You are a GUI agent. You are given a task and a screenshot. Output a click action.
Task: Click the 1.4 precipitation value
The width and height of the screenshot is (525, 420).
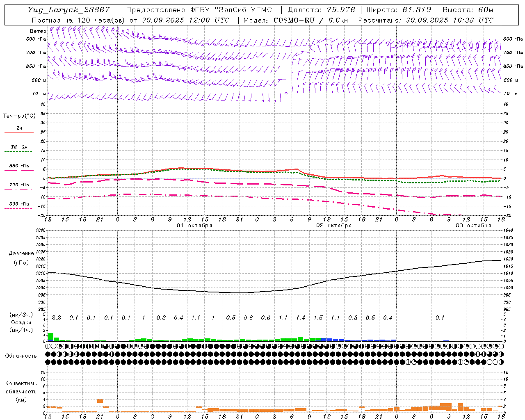(301, 318)
